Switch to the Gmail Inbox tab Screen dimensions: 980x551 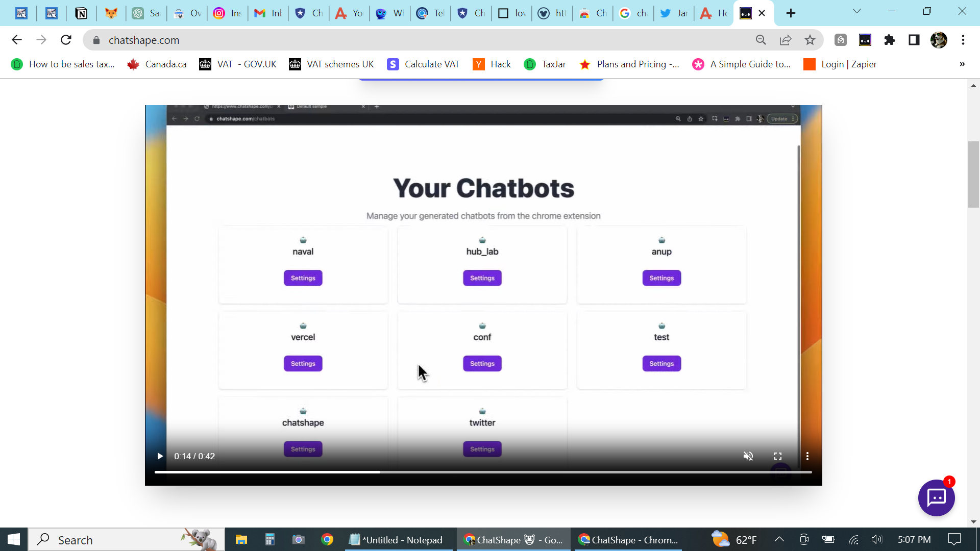coord(268,13)
